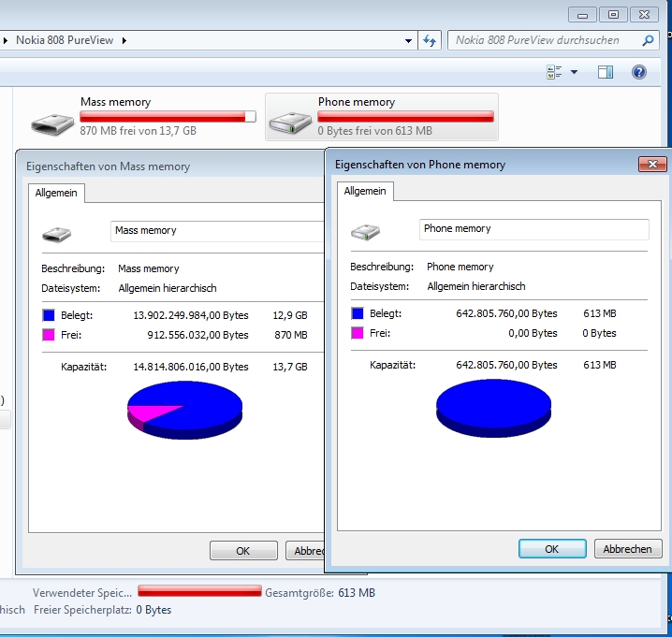Viewport: 672px width, 637px height.
Task: Maximize the Explorer window
Action: 613,15
